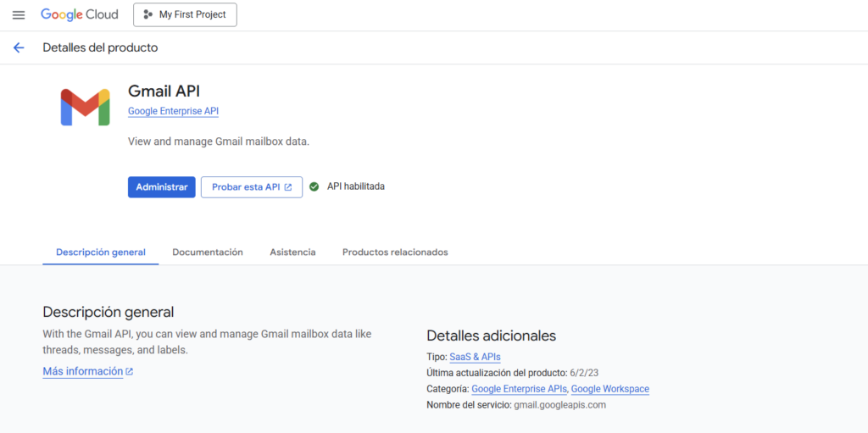The height and width of the screenshot is (433, 868).
Task: Select the Descripción general tab
Action: [x=101, y=253]
